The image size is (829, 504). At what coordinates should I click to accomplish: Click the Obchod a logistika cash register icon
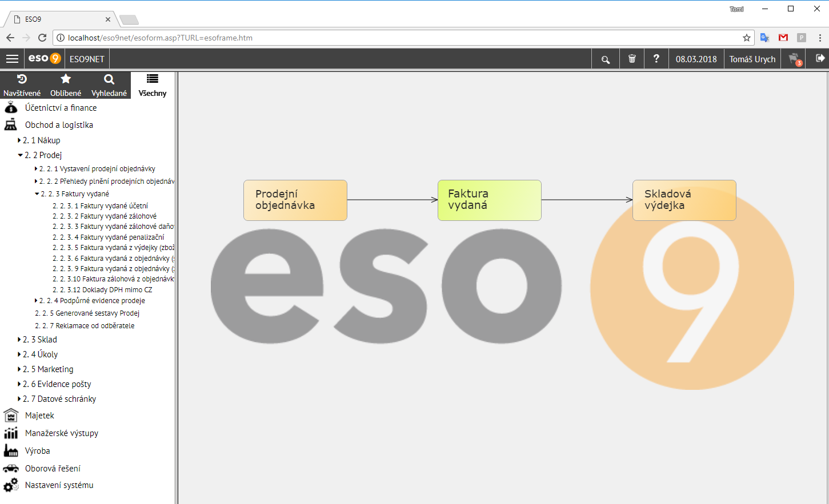pyautogui.click(x=11, y=124)
